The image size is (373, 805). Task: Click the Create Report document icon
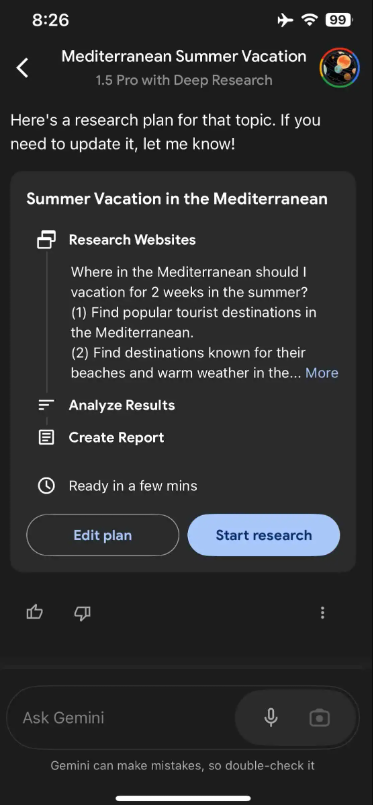click(x=46, y=437)
